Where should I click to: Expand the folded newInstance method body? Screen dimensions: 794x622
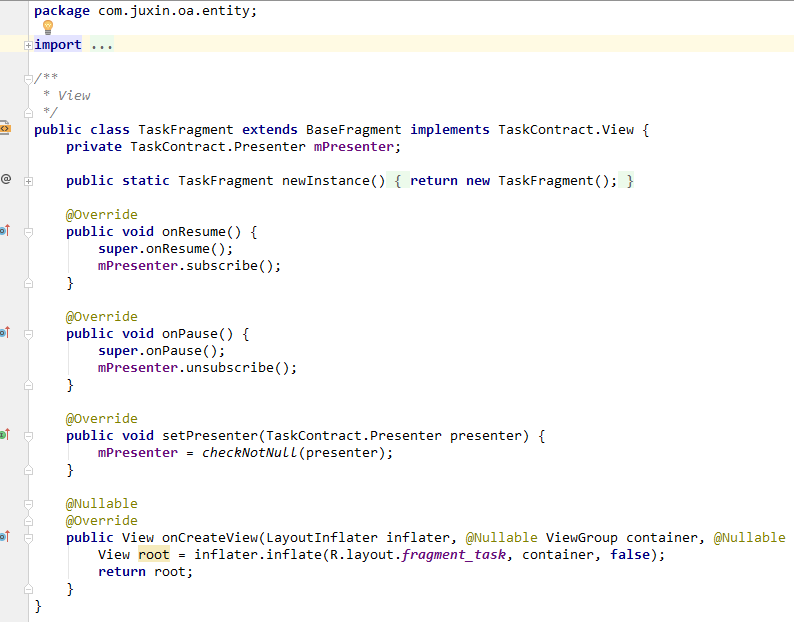pos(28,181)
